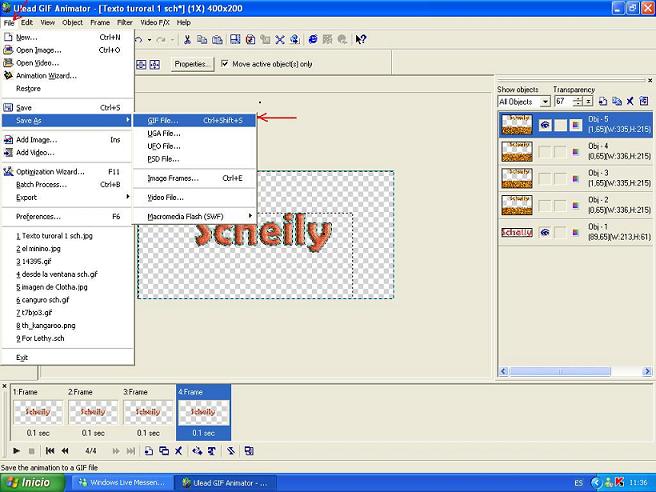This screenshot has height=492, width=656.
Task: Select frame 2 in the frame strip
Action: coord(93,412)
